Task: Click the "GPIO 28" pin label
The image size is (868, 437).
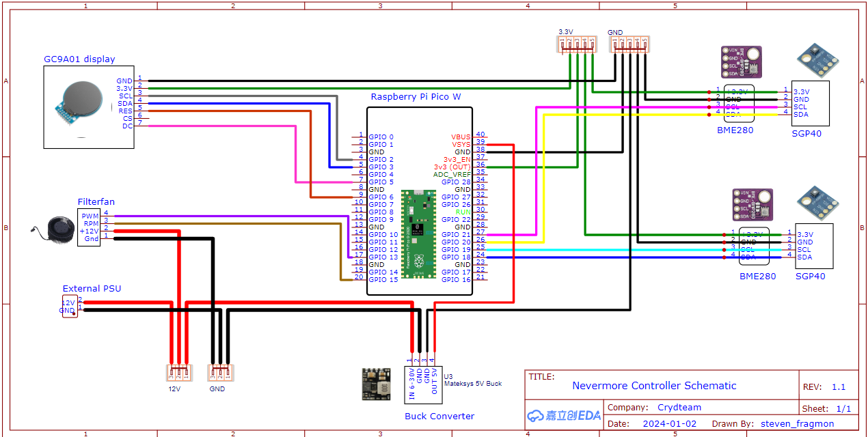Action: pyautogui.click(x=457, y=182)
